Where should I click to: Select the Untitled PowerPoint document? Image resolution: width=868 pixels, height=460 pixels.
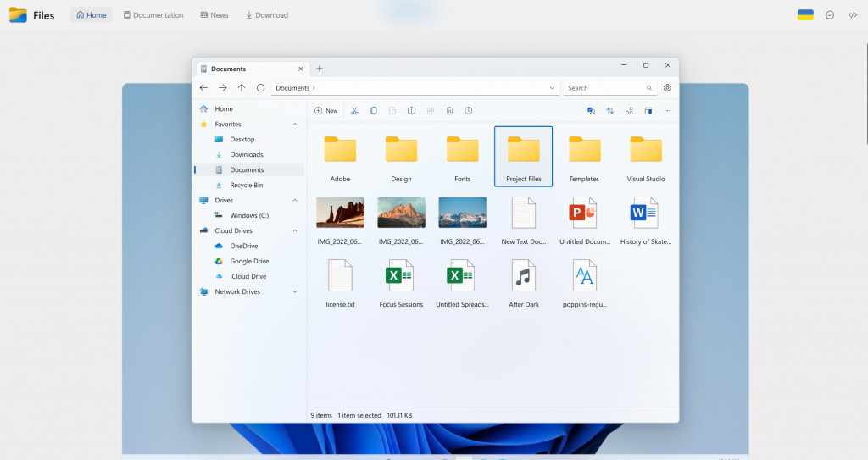pos(585,219)
